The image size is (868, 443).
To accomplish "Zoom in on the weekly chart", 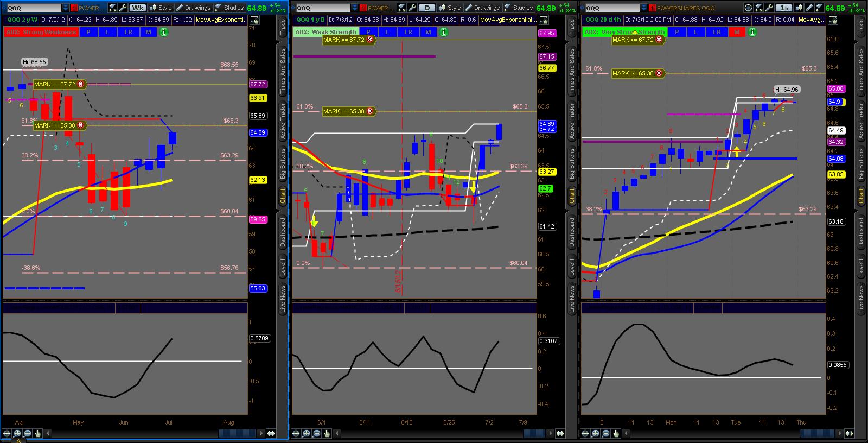I will point(17,433).
